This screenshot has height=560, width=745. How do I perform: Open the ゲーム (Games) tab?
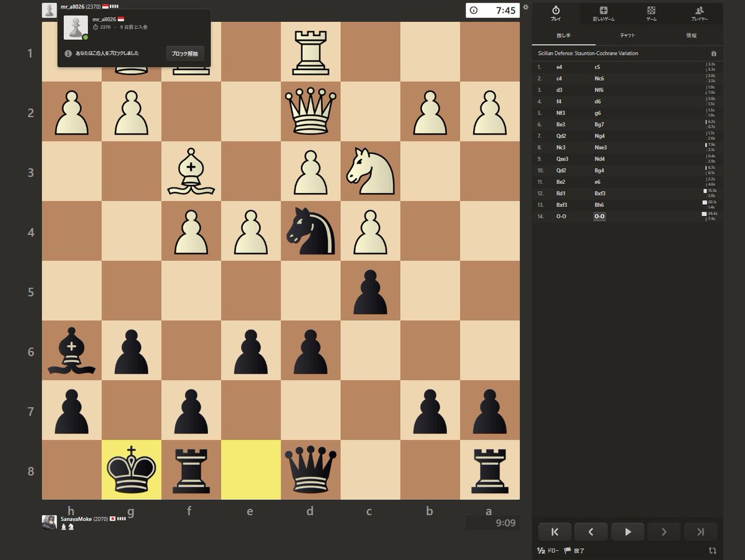coord(651,13)
